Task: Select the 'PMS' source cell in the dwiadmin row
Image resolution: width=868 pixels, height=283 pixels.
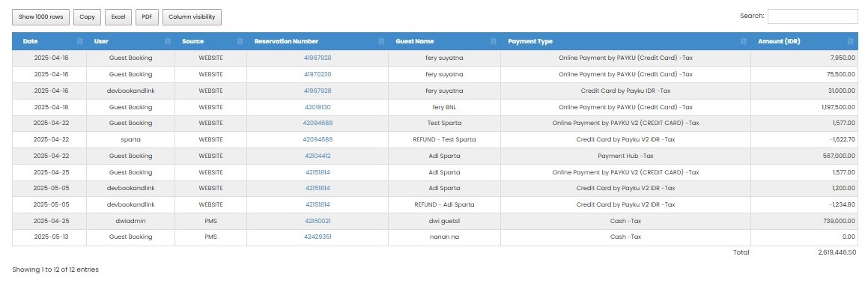Action: [211, 221]
